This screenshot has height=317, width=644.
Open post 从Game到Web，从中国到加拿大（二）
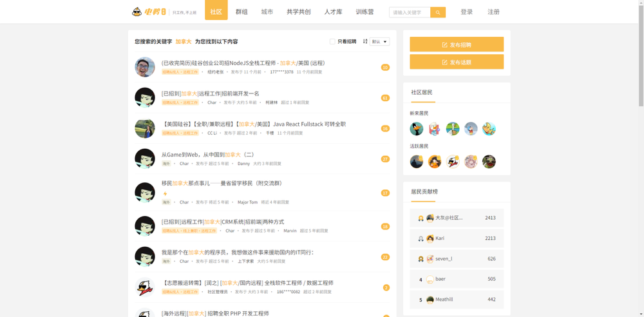click(x=208, y=155)
